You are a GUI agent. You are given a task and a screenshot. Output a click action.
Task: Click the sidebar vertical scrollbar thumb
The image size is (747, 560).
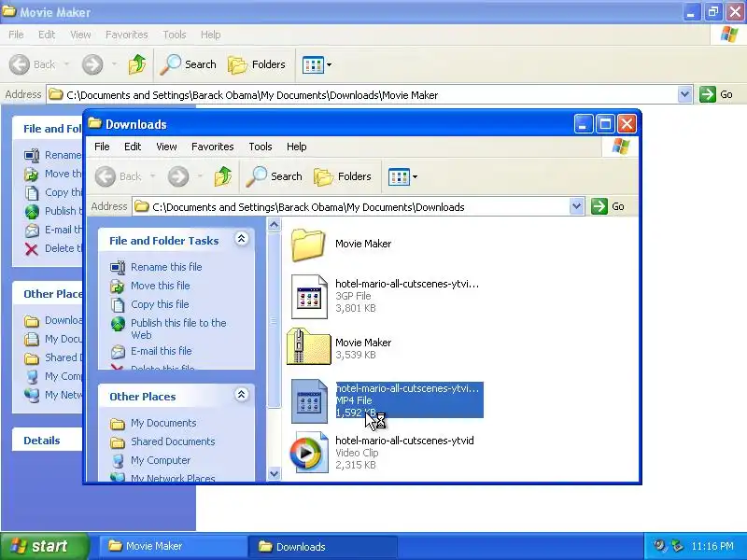tap(274, 320)
